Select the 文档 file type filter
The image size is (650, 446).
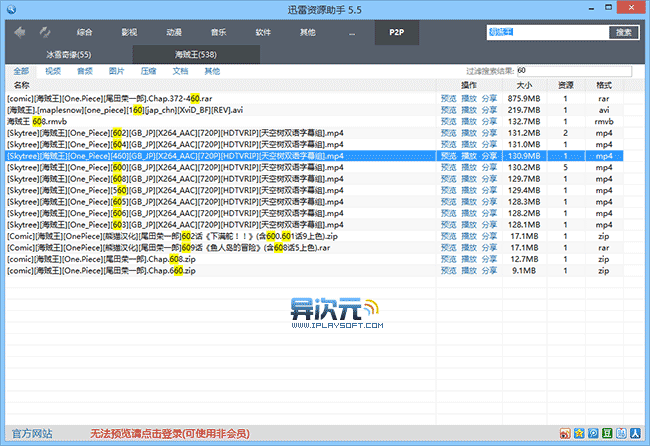tap(180, 71)
